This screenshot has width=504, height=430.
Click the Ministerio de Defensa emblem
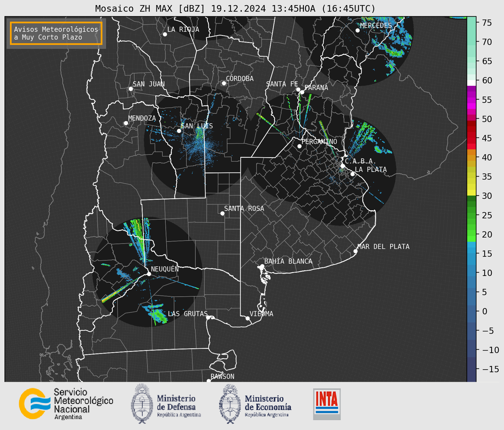[x=142, y=404]
